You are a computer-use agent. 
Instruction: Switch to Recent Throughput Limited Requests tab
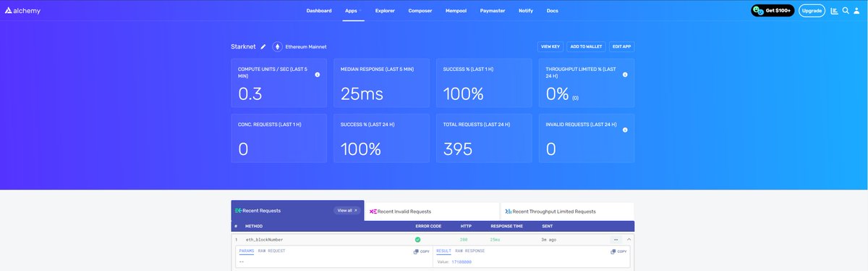tap(567, 211)
